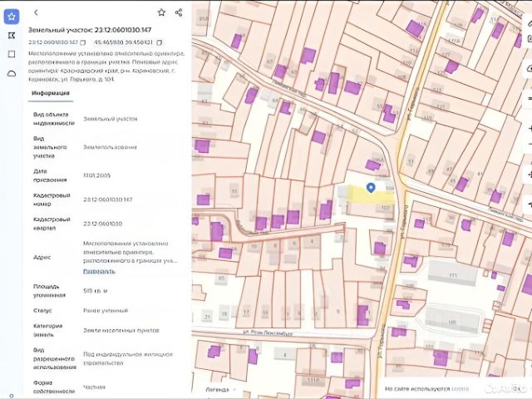
Task: Click the title Земельный участок 23:12:0601030:147
Action: tap(90, 30)
